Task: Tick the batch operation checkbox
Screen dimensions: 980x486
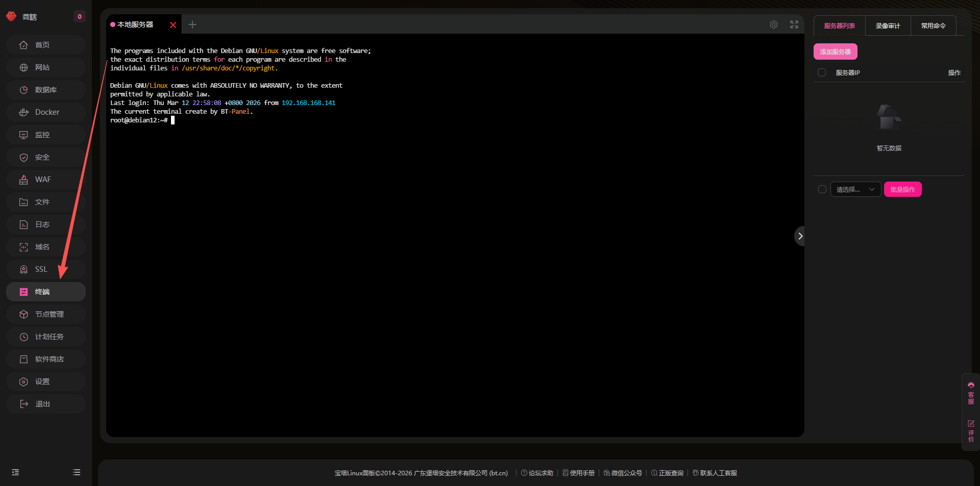Action: tap(822, 189)
